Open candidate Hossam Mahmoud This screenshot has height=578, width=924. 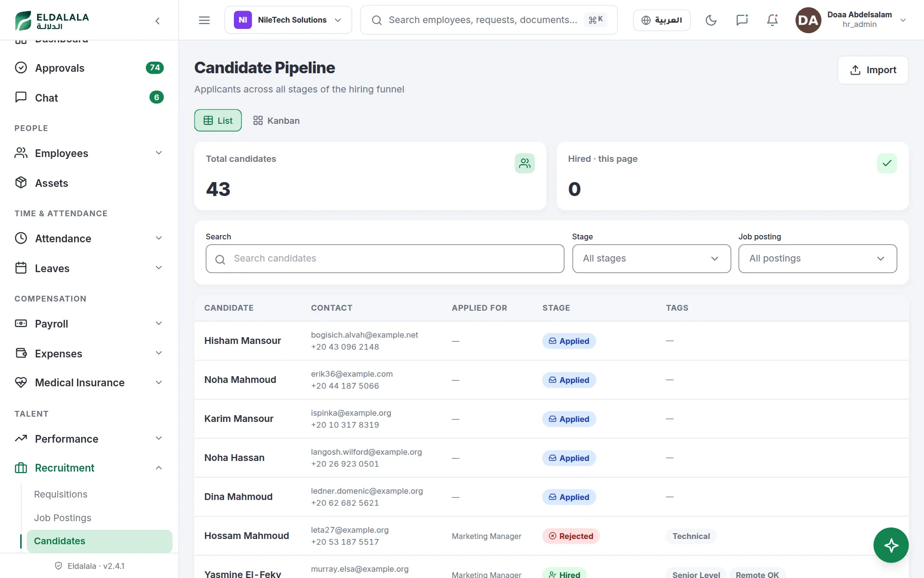[246, 536]
